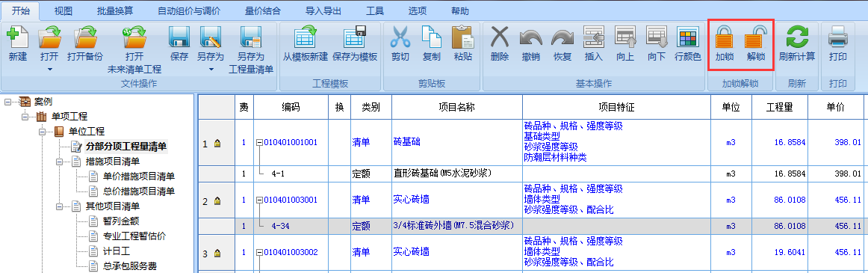Click 打开未来清单工程 icon

134,37
